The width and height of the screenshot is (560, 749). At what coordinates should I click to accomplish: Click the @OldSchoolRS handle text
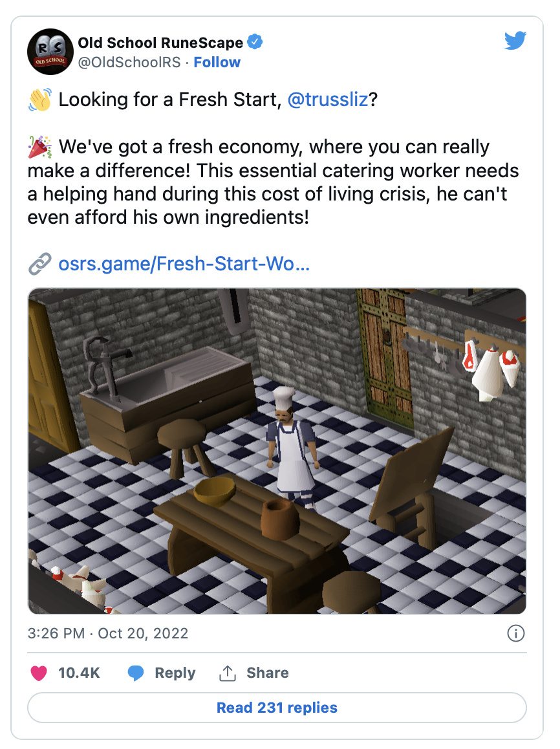tap(129, 63)
